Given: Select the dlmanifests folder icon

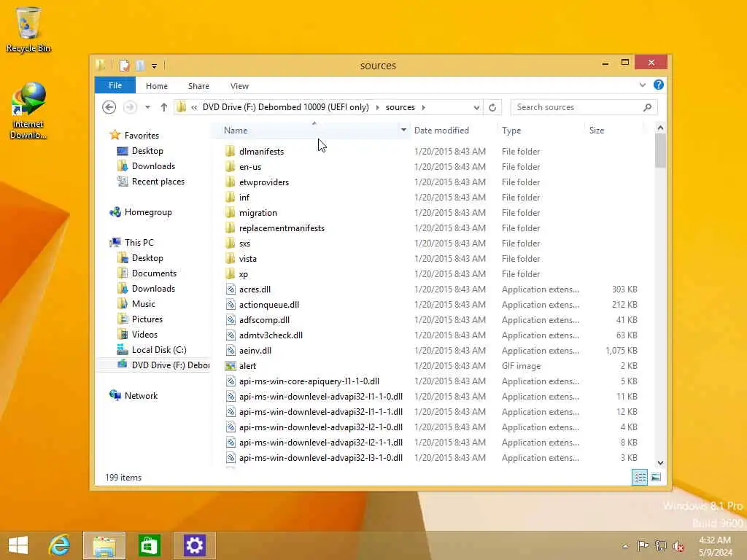Looking at the screenshot, I should 230,152.
